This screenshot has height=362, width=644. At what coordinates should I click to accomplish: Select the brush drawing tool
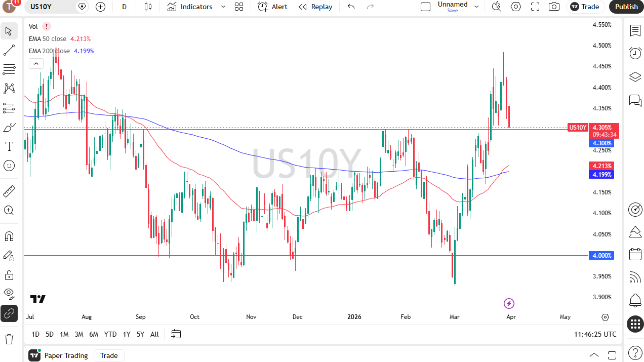click(x=9, y=127)
